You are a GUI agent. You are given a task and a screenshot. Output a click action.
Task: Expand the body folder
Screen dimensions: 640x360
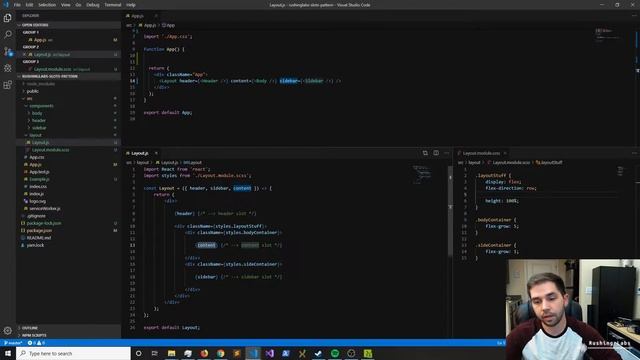(37, 113)
